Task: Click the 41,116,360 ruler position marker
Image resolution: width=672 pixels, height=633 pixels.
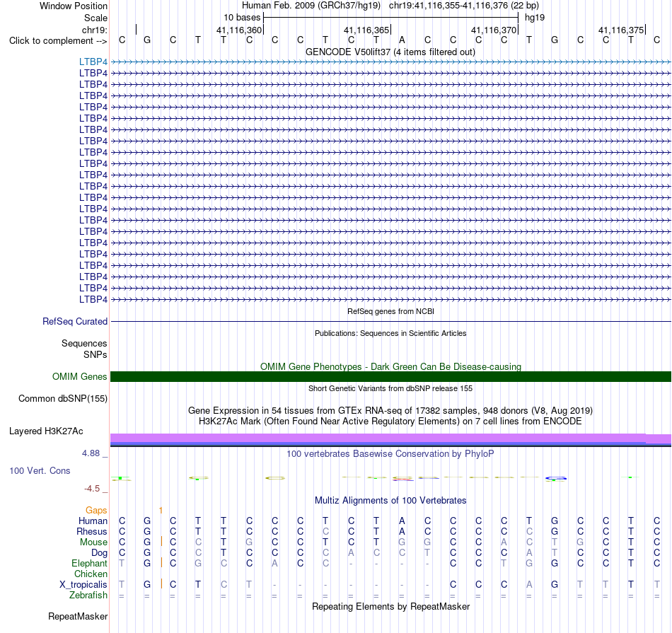Action: [238, 30]
